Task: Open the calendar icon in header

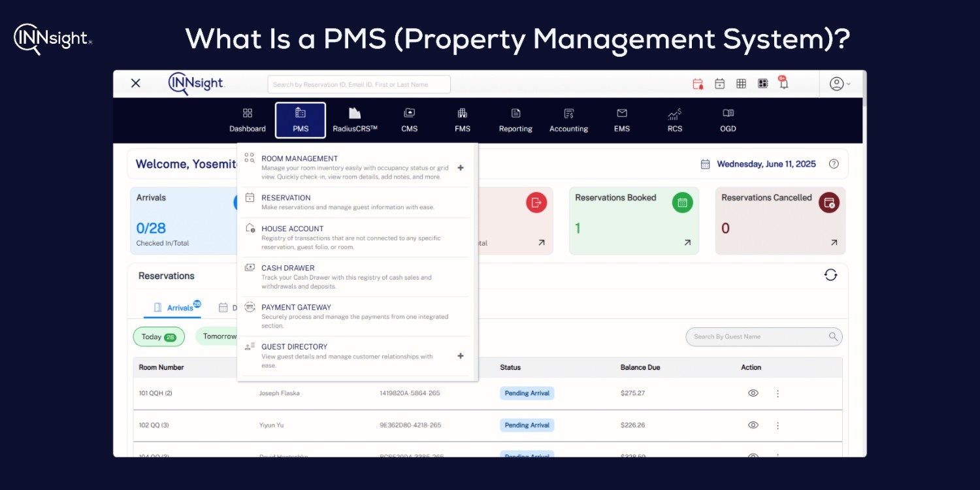Action: (x=719, y=84)
